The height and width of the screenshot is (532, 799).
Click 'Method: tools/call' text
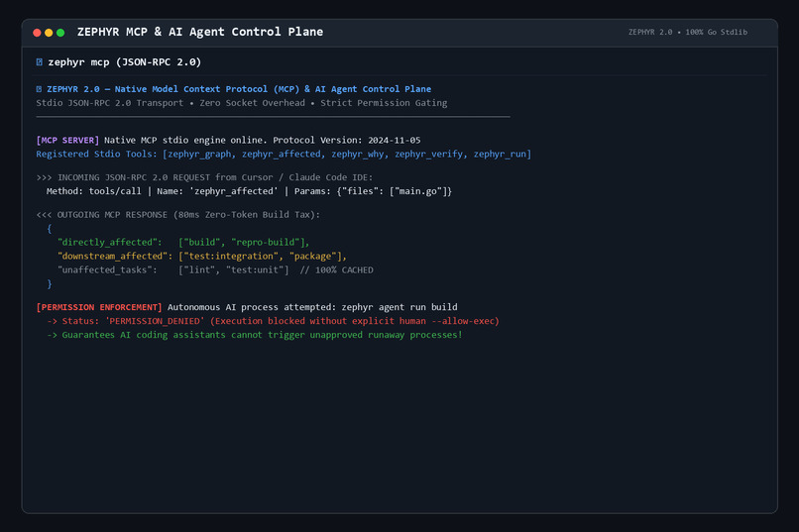[94, 191]
